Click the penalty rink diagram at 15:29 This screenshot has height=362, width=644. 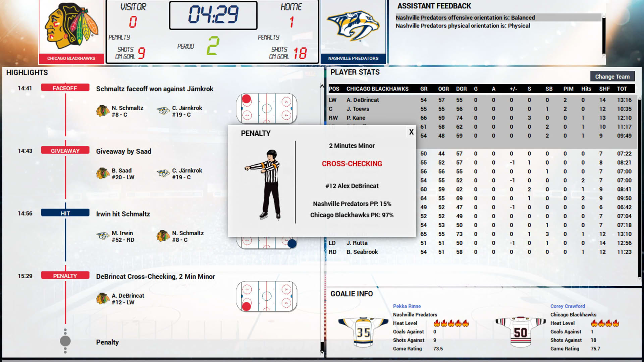[267, 296]
